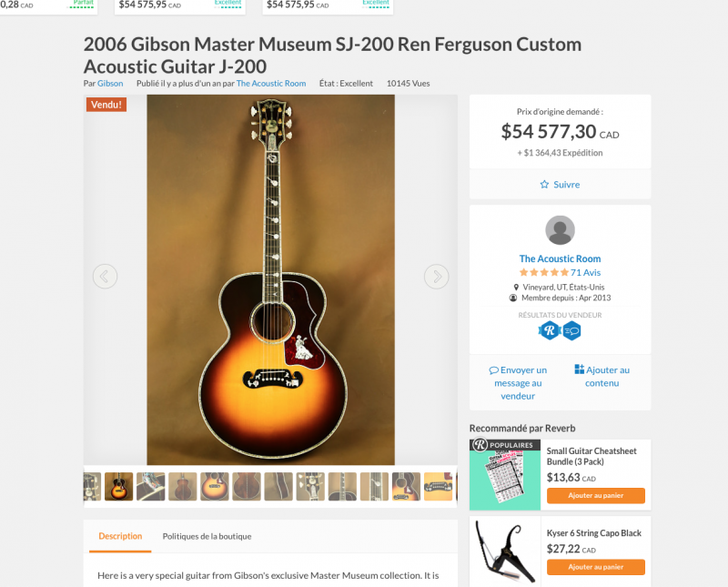728x587 pixels.
Task: Select the bridge close-up thumbnail
Action: click(x=438, y=486)
